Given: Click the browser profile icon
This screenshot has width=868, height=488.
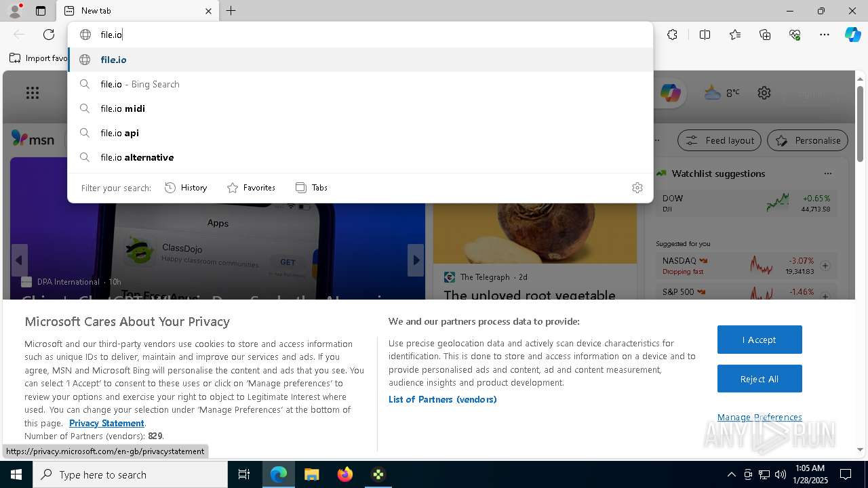Looking at the screenshot, I should tap(15, 11).
